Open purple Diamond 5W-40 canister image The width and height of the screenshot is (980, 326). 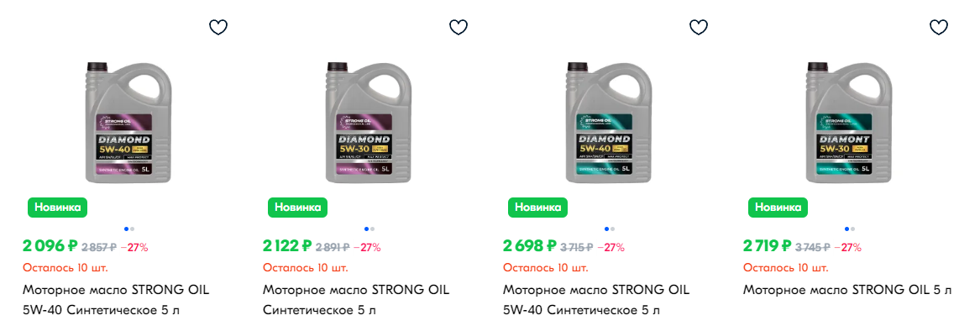(x=128, y=123)
